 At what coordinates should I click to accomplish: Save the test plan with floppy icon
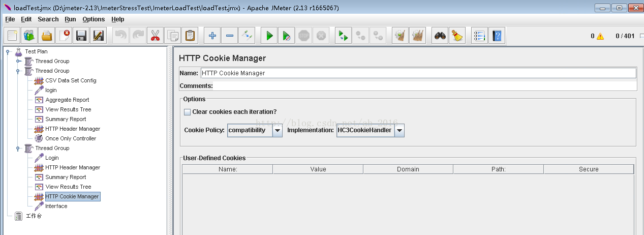click(81, 36)
